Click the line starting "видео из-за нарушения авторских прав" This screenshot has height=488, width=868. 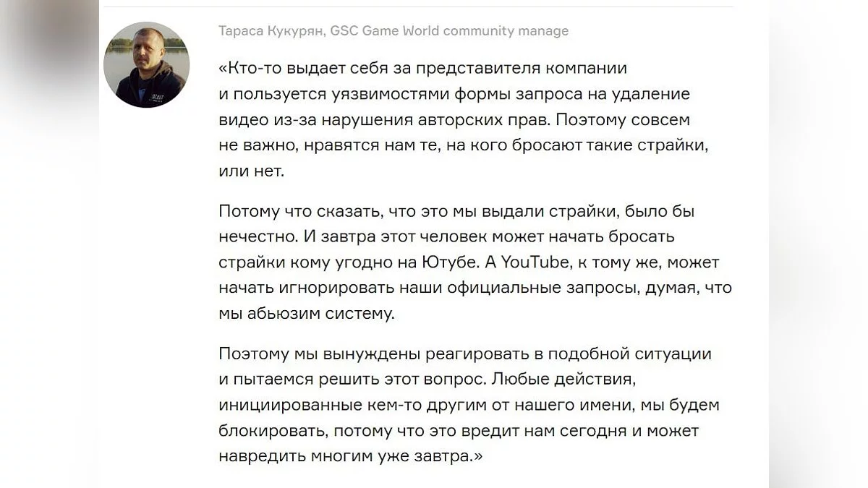454,119
